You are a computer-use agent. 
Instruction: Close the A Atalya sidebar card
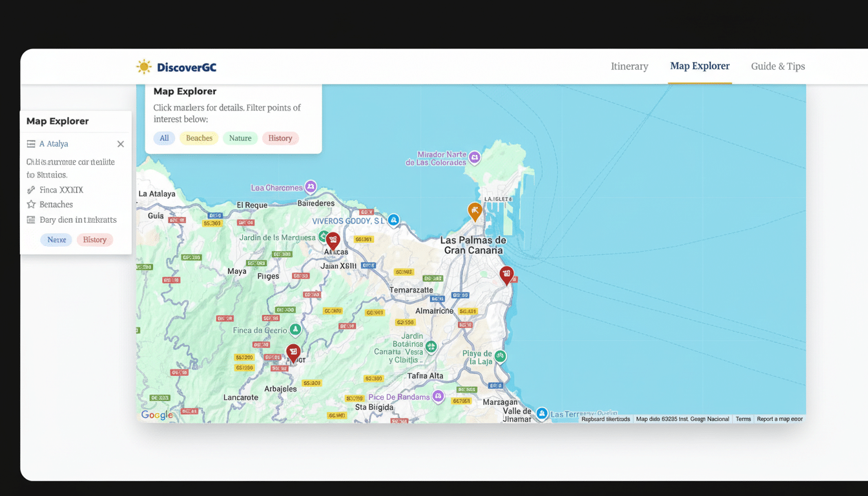tap(120, 143)
